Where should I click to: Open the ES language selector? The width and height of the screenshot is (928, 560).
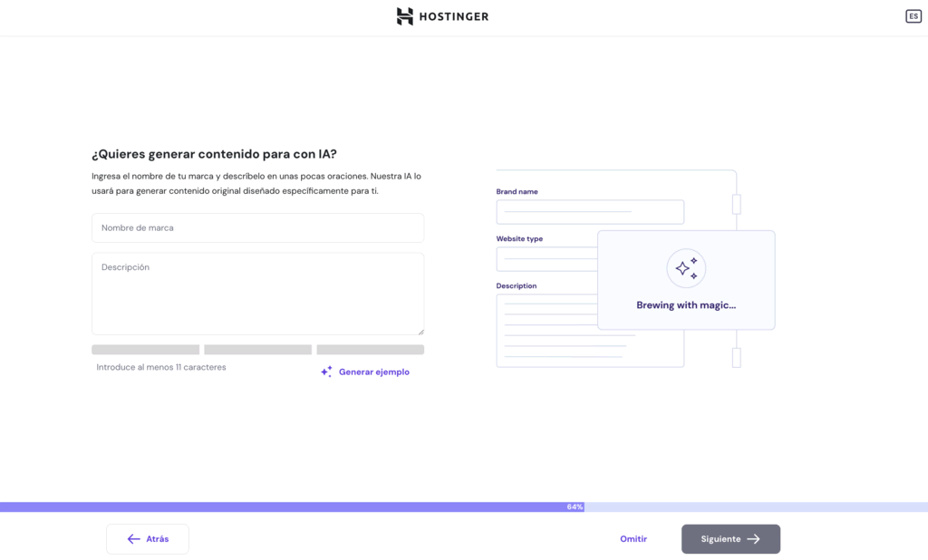pos(913,16)
